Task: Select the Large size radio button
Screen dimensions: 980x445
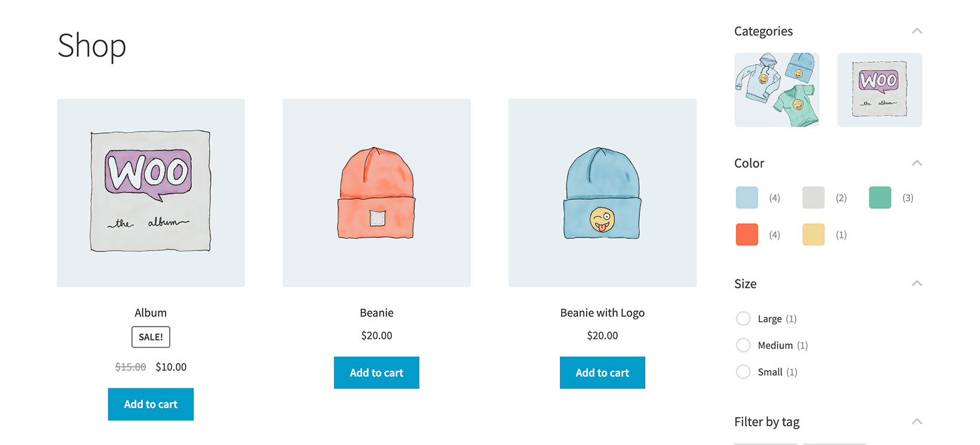Action: [743, 319]
